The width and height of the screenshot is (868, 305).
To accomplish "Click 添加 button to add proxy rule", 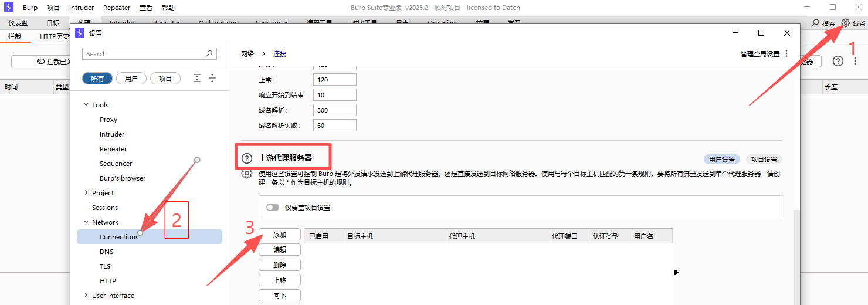I will tap(280, 235).
